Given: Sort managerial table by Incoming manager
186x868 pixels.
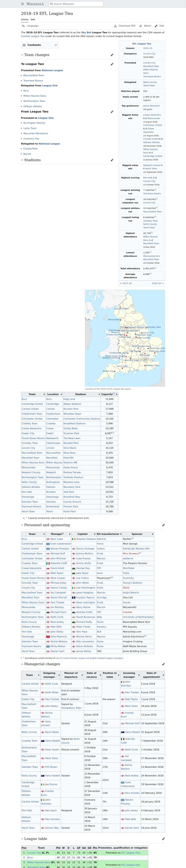Looking at the screenshot, I should click(x=130, y=675).
